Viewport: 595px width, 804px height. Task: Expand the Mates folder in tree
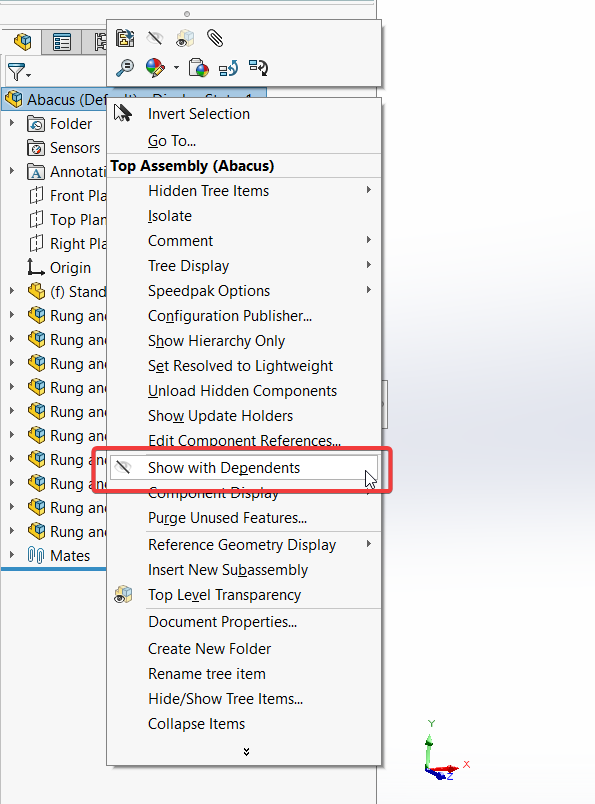[12, 555]
